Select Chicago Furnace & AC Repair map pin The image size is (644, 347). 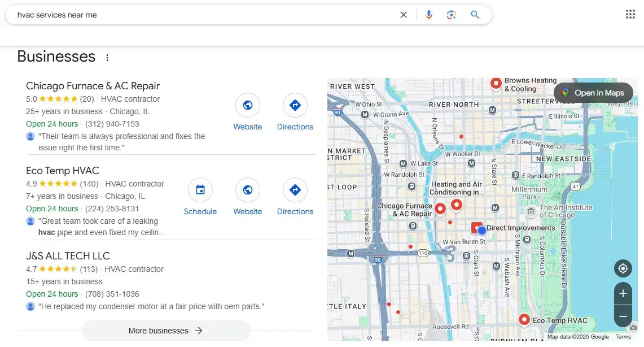[440, 209]
